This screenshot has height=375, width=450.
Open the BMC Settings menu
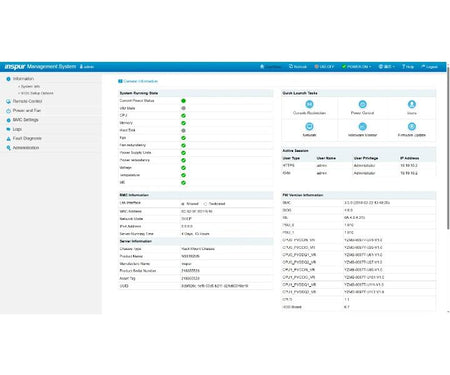tap(22, 120)
